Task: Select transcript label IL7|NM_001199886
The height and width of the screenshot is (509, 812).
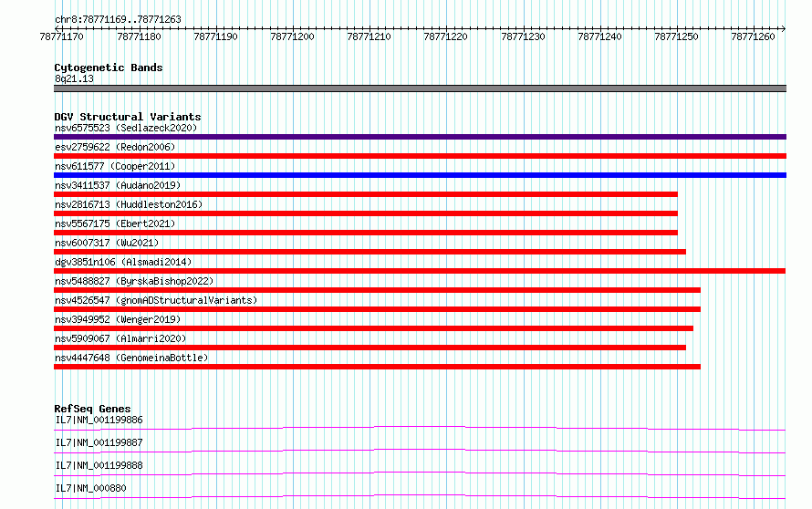Action: coord(99,420)
